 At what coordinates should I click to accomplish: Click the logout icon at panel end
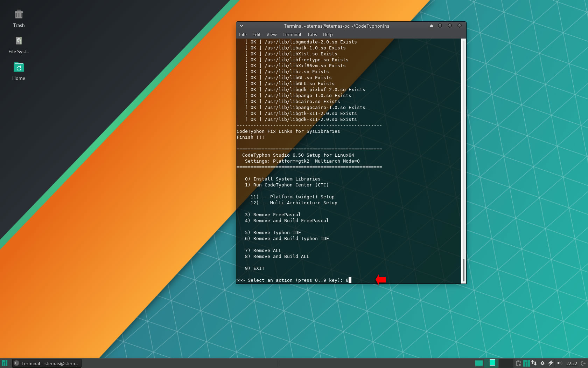(x=583, y=363)
